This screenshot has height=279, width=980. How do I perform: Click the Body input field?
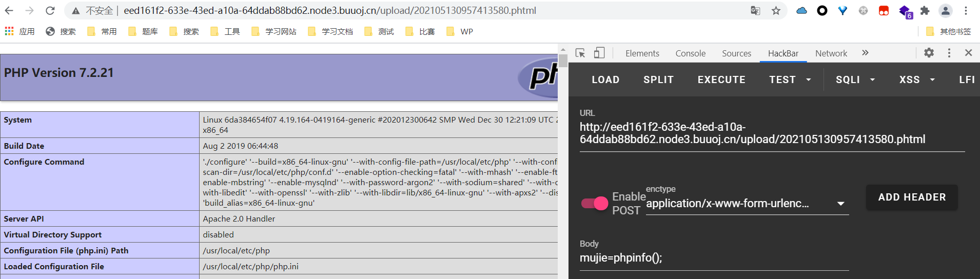click(x=713, y=258)
